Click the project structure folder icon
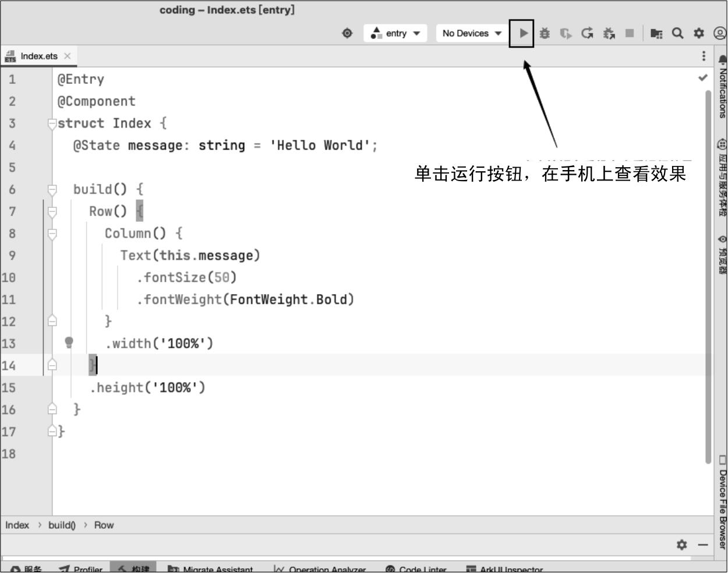The width and height of the screenshot is (728, 573). [656, 34]
